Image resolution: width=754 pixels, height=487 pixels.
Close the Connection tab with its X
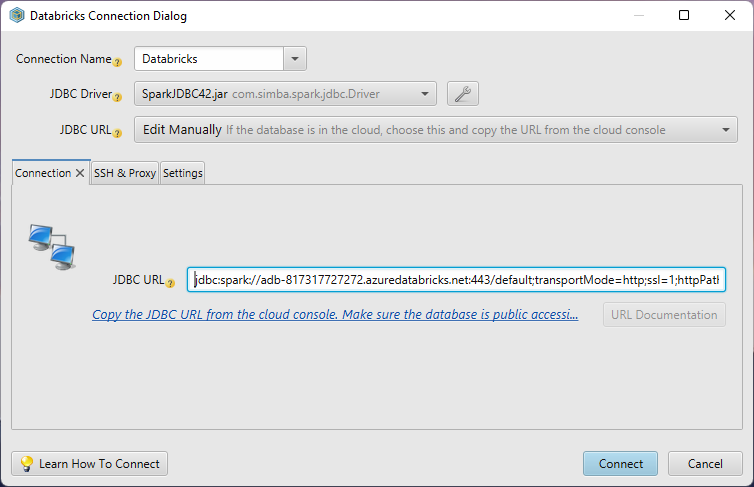click(x=80, y=173)
